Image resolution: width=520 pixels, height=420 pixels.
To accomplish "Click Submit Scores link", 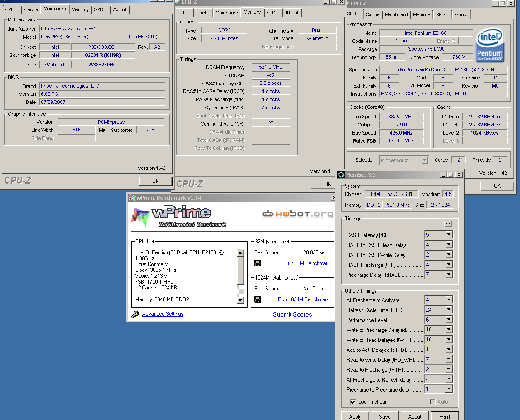I will click(x=292, y=315).
